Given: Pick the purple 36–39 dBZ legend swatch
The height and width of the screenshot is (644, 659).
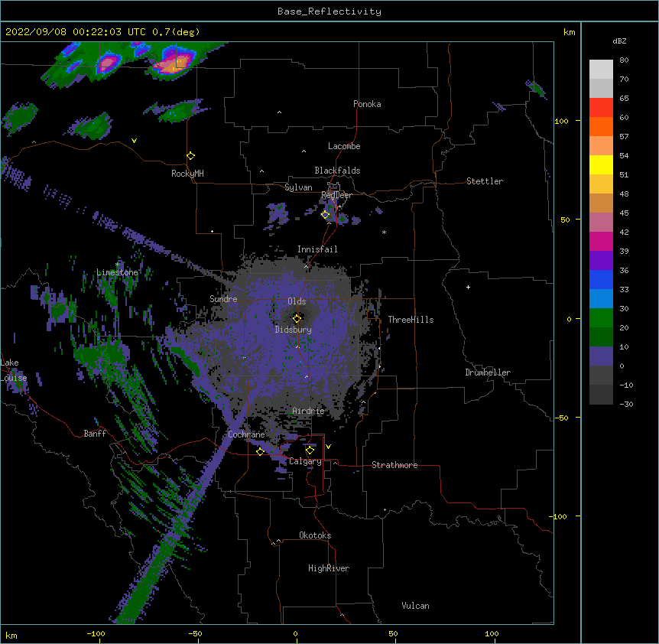Looking at the screenshot, I should (x=601, y=260).
